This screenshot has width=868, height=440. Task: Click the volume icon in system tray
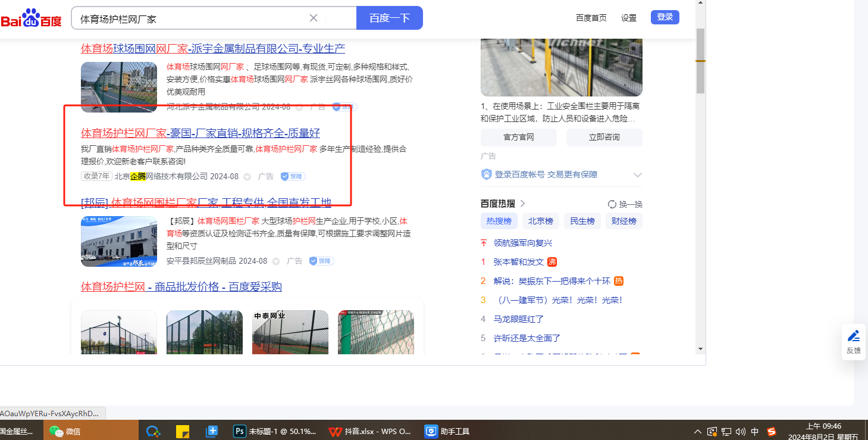[x=741, y=431]
